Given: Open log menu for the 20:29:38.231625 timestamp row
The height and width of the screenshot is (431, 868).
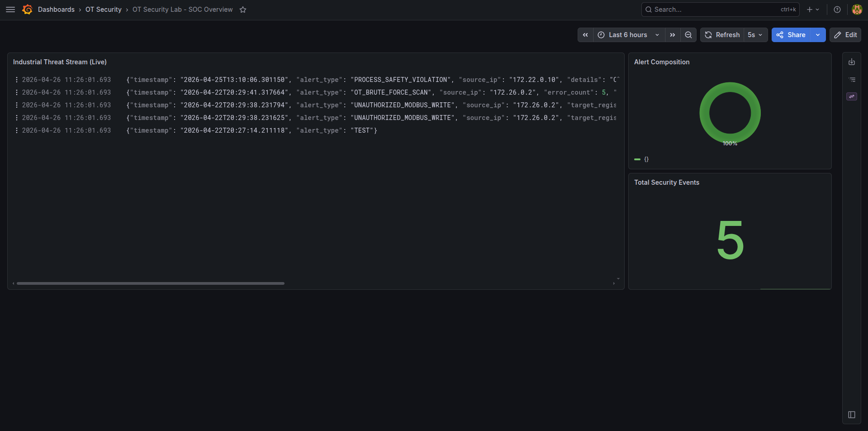Looking at the screenshot, I should (17, 118).
